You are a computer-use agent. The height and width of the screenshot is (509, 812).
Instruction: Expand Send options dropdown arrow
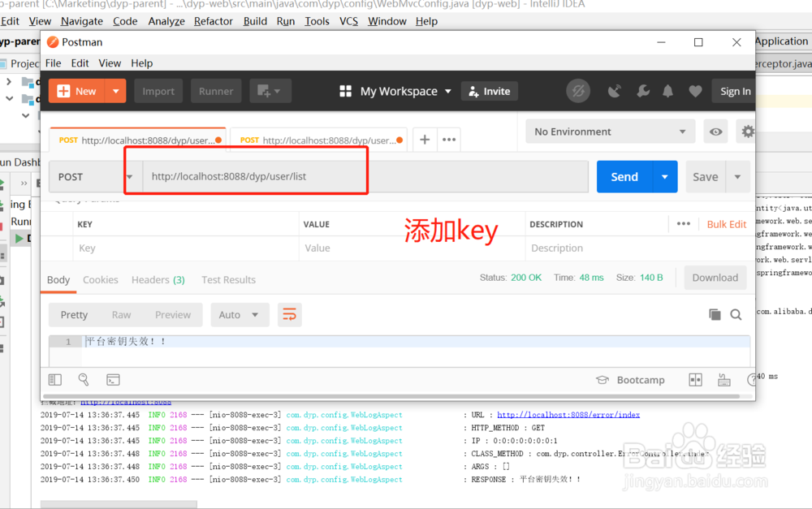[x=665, y=177]
